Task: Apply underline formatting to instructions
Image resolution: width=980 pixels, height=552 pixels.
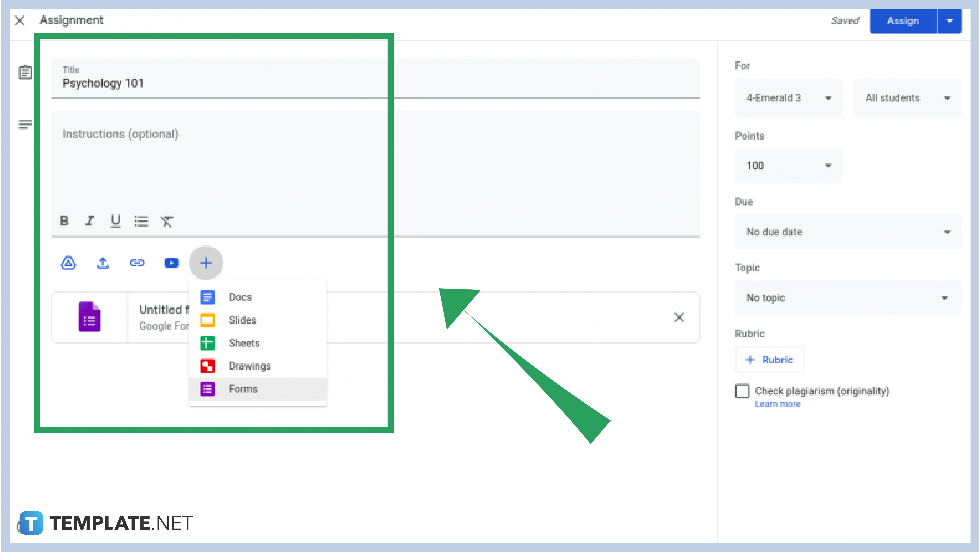Action: coord(115,221)
